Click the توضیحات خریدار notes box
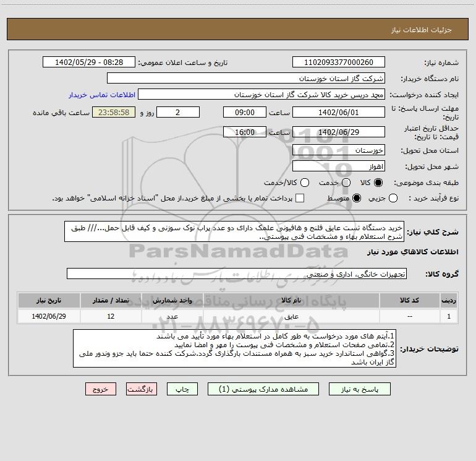 point(235,349)
